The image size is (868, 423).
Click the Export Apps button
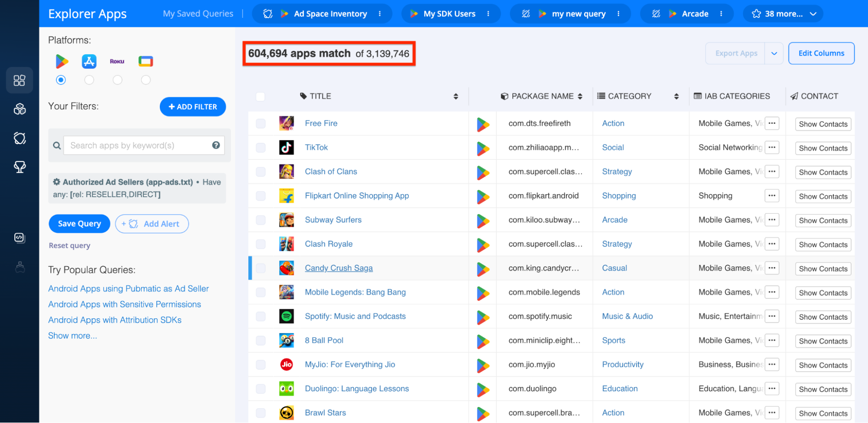736,53
